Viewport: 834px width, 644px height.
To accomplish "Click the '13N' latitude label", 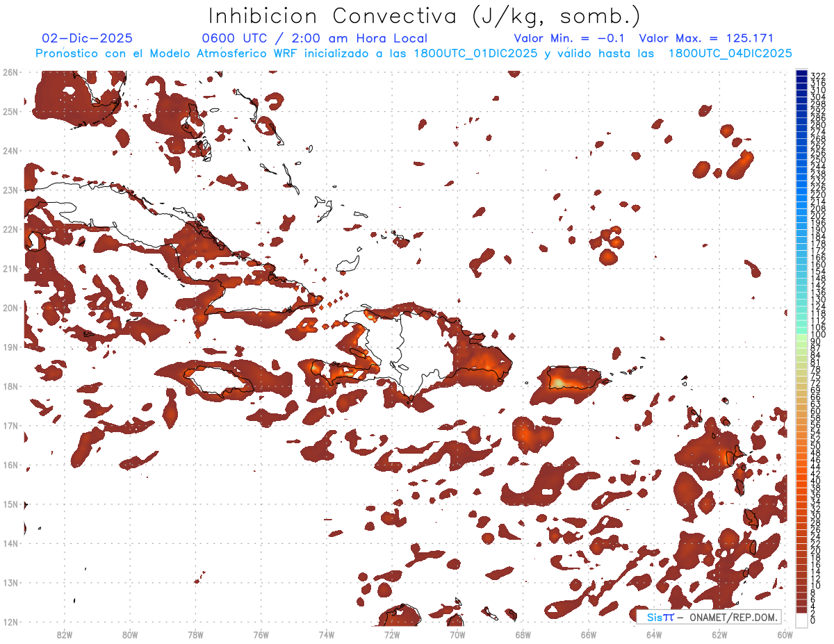I will (10, 582).
